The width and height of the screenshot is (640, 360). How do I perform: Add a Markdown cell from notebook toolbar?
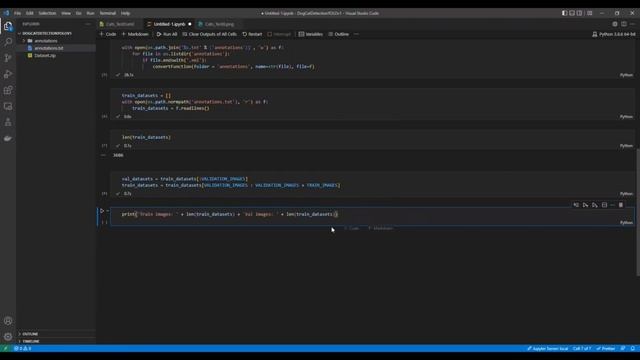(x=135, y=34)
